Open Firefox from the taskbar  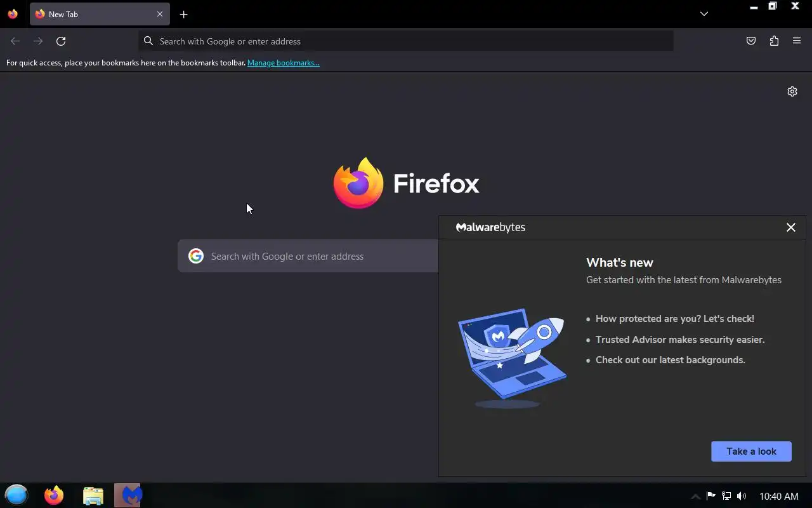(54, 495)
